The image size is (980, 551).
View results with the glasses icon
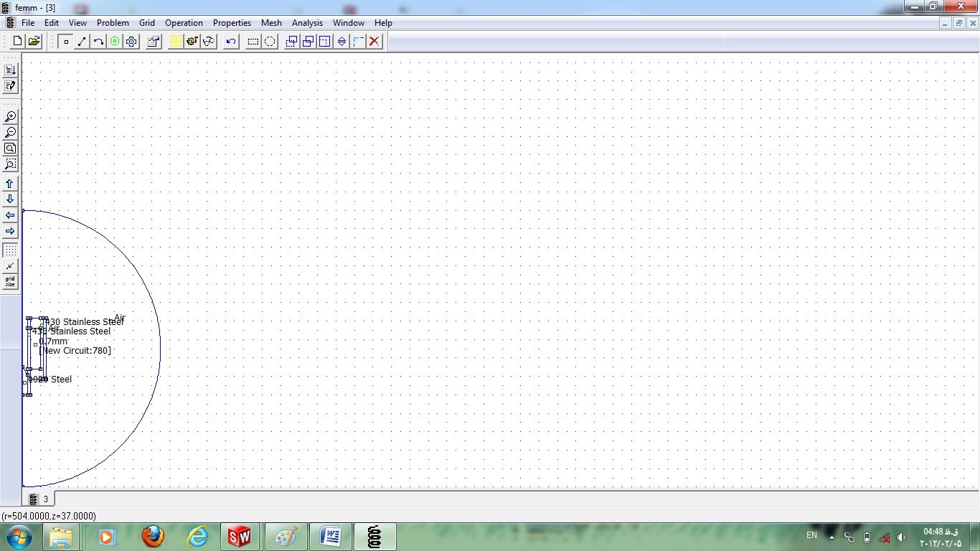pyautogui.click(x=209, y=42)
